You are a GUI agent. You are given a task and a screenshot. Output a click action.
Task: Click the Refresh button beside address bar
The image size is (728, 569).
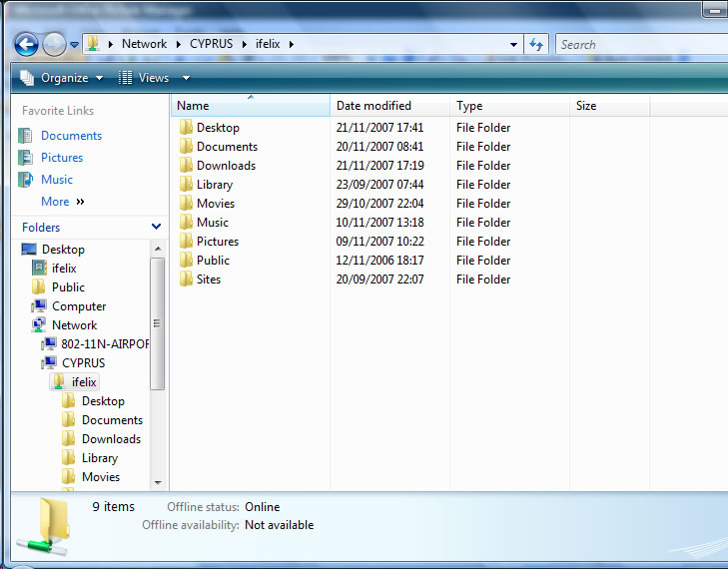(536, 44)
